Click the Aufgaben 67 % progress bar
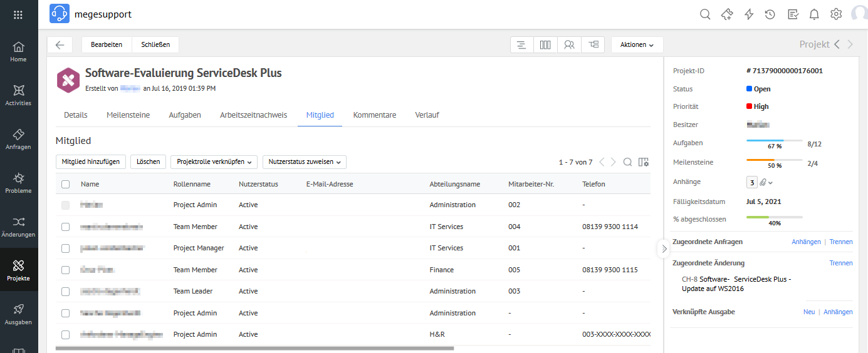Viewport: 868px width, 353px height. tap(774, 141)
